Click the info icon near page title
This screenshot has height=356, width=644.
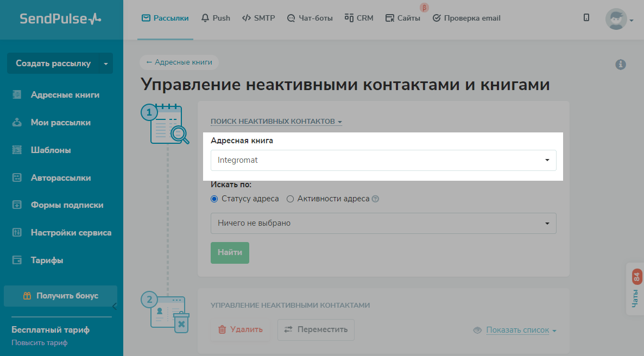click(621, 65)
